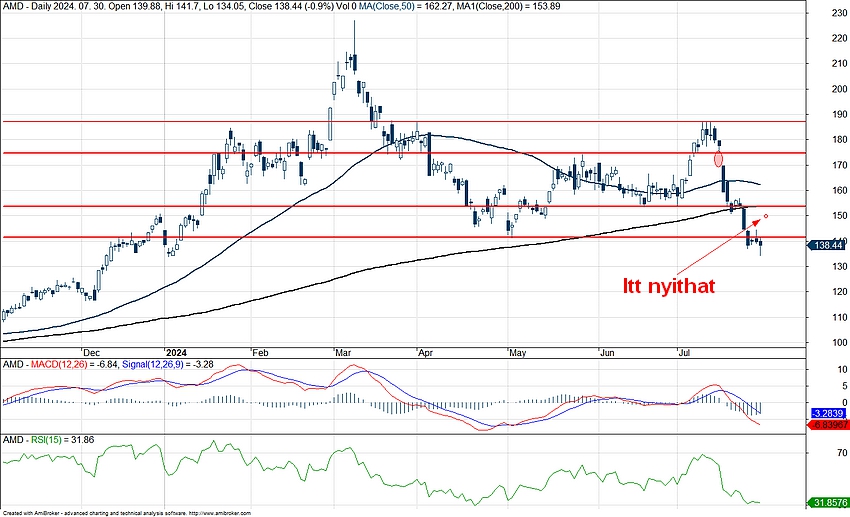This screenshot has width=850, height=517.
Task: Click the 120 price axis label
Action: [839, 292]
